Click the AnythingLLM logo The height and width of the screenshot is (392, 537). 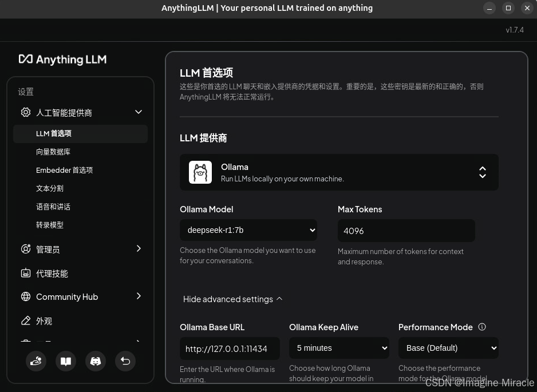pyautogui.click(x=62, y=60)
